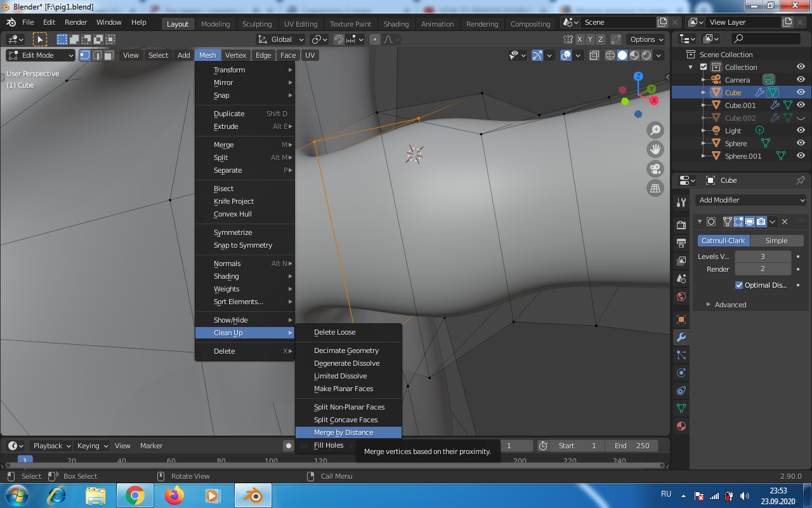Click the Levels Viewport value field

(763, 257)
